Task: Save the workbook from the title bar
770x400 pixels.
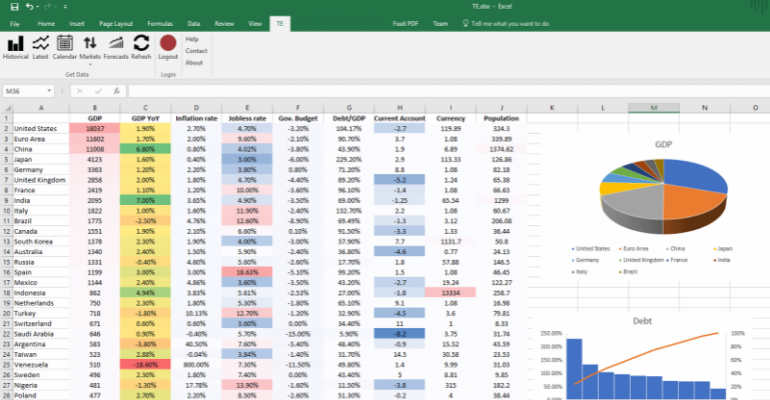Action: pyautogui.click(x=14, y=6)
